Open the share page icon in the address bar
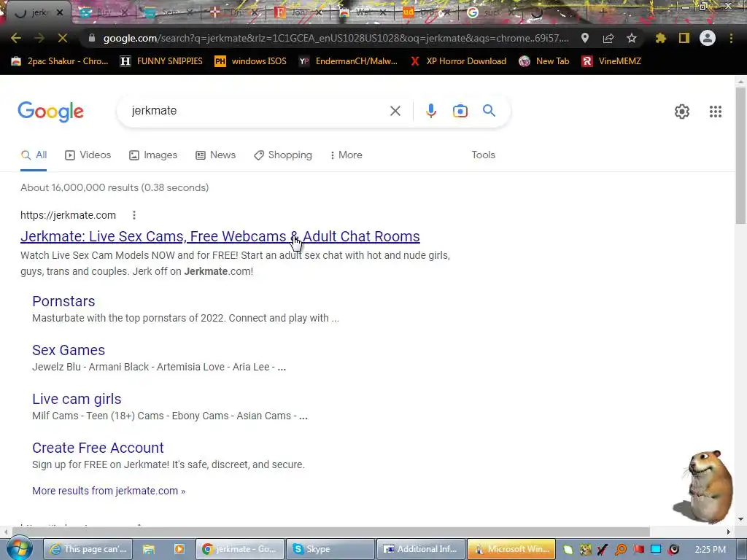 coord(608,38)
